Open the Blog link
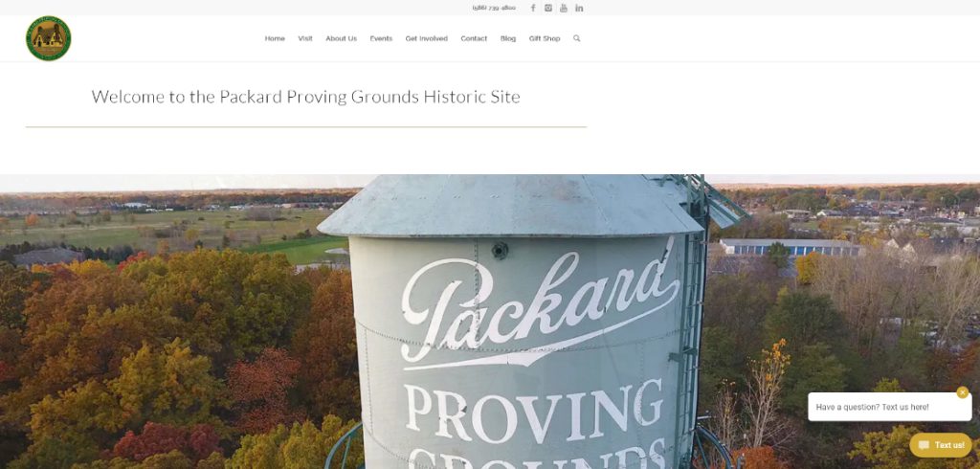980x469 pixels. coord(508,39)
